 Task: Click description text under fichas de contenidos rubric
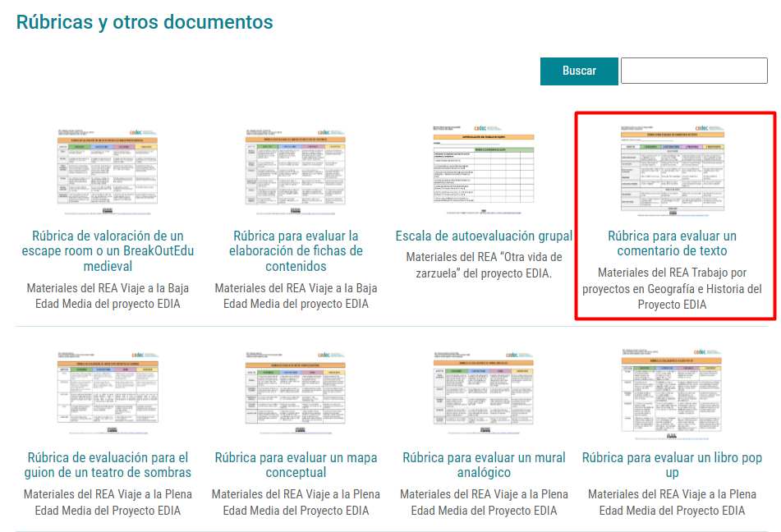pyautogui.click(x=296, y=296)
